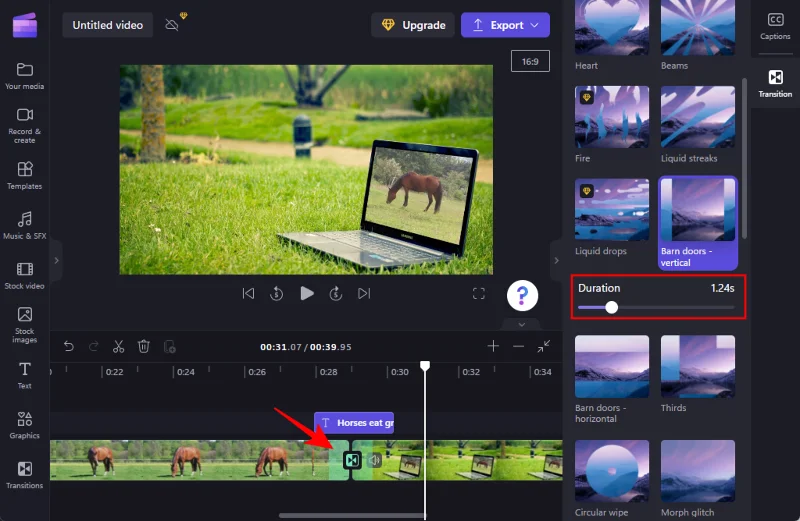
Task: Select the Liquid streaks transition
Action: 697,125
